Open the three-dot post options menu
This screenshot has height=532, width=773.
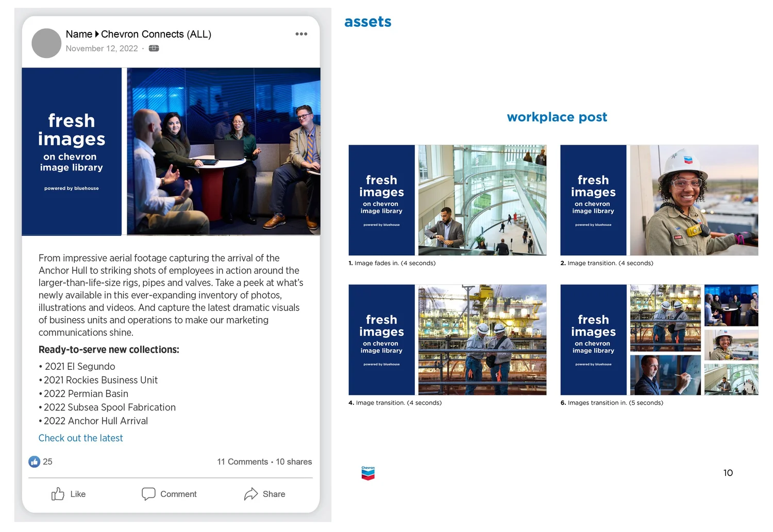[x=301, y=34]
